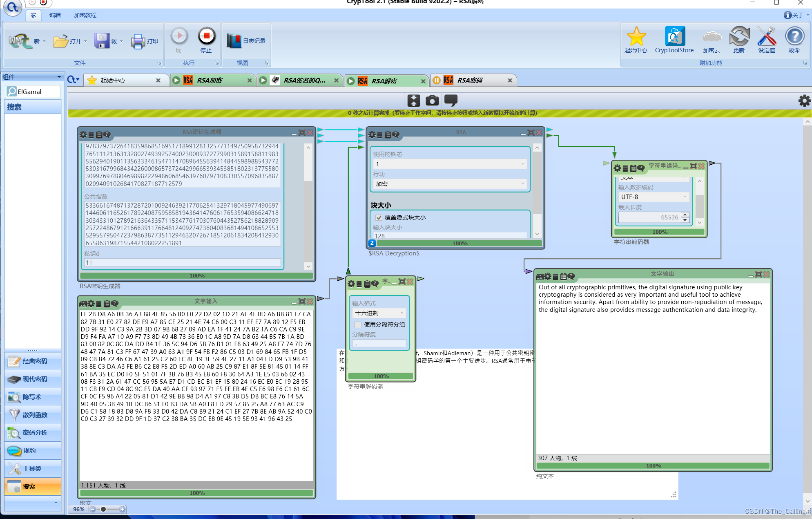
Task: Open Hash functions (散列函数) category
Action: click(x=33, y=415)
